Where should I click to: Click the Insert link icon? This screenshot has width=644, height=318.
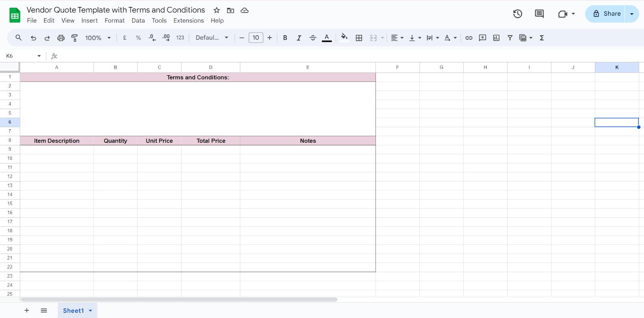point(469,38)
